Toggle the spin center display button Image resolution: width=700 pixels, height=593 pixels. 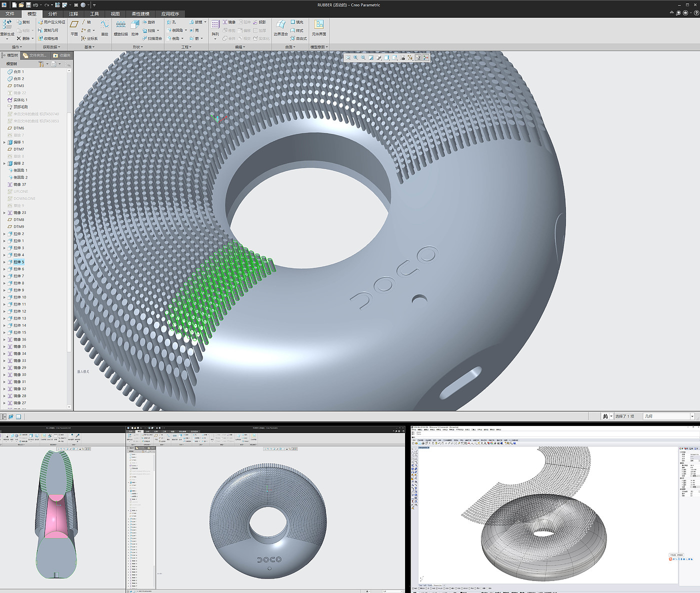[x=425, y=58]
